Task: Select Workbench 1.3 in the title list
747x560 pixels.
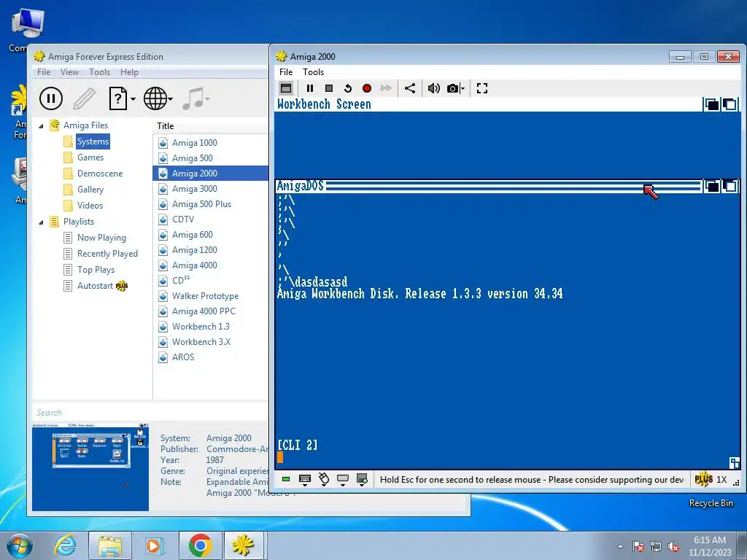Action: click(201, 326)
